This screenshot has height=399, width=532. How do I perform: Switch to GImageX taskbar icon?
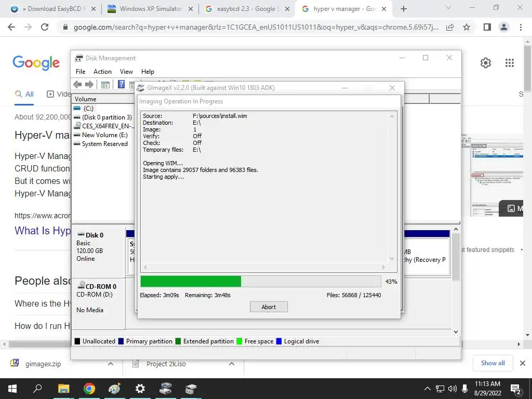[x=166, y=389]
